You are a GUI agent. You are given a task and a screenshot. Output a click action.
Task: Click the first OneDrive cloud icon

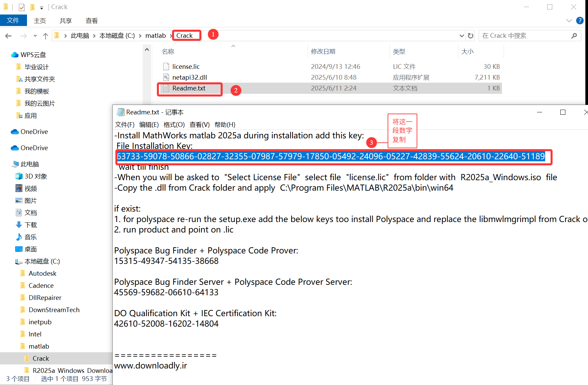[15, 132]
